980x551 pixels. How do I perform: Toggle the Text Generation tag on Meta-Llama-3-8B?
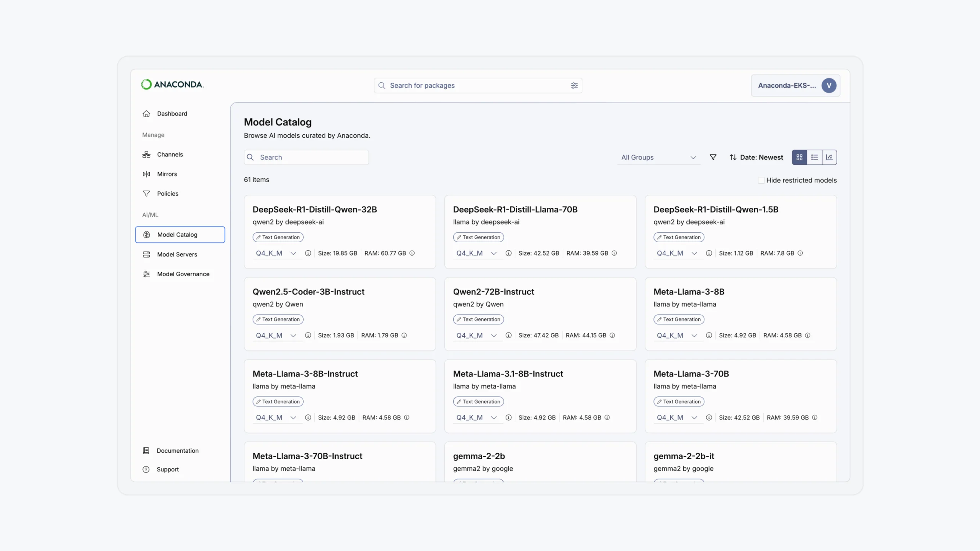[x=679, y=319]
